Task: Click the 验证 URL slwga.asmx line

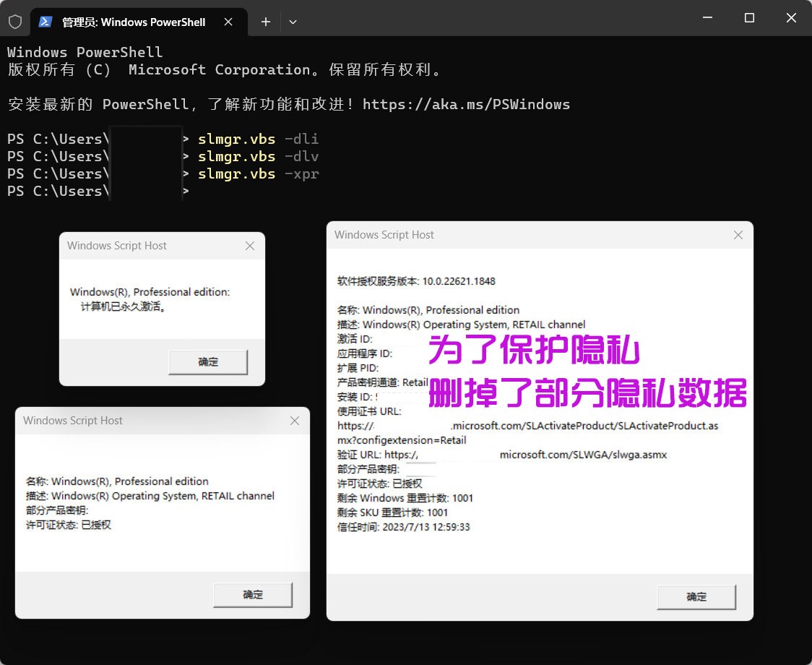Action: 502,455
